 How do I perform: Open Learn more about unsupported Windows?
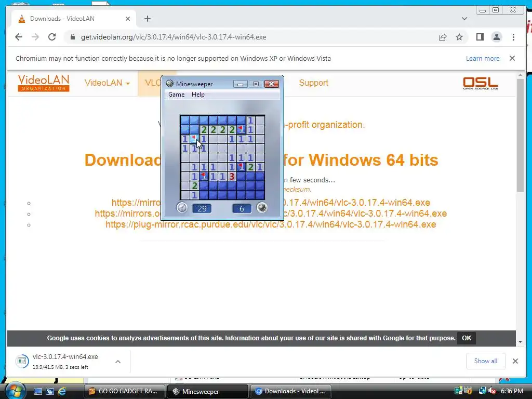(x=483, y=58)
